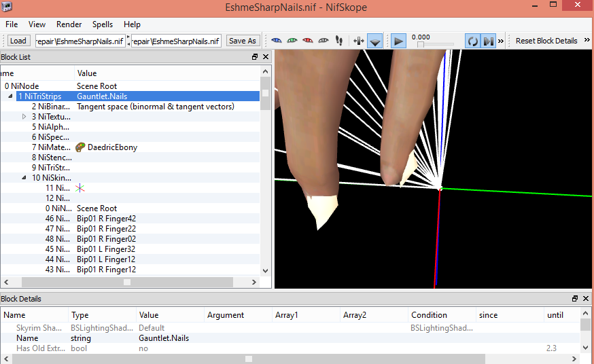Image resolution: width=594 pixels, height=364 pixels.
Task: Float the Block Details panel
Action: click(x=575, y=299)
